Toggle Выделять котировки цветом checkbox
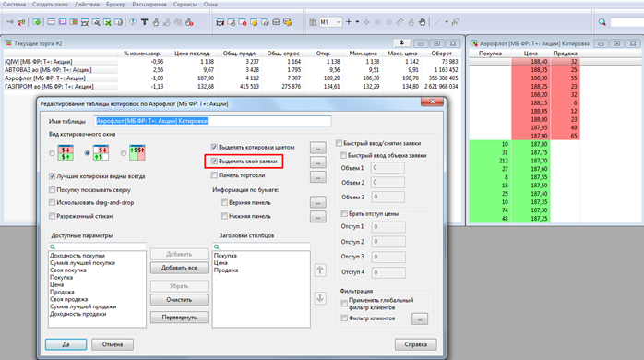 214,147
